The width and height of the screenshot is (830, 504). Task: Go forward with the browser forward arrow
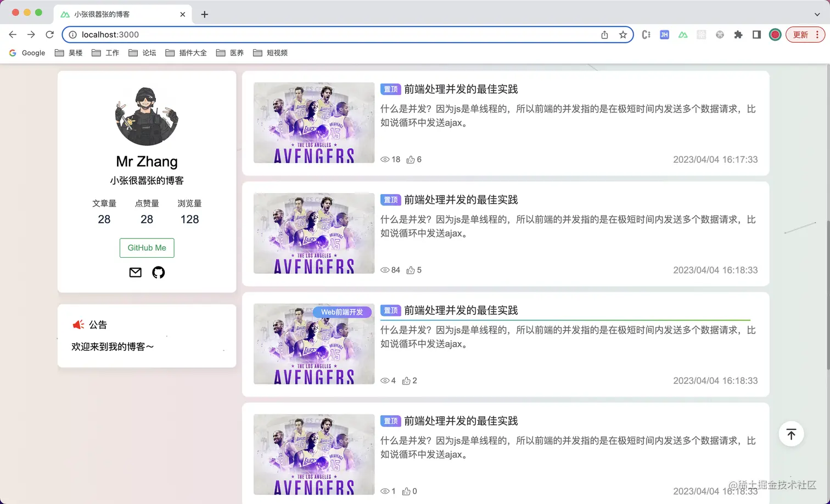31,35
